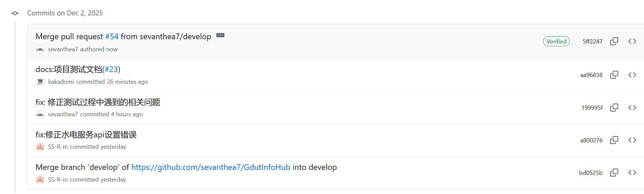Open commit hash bd0525b
The image size is (644, 194).
pyautogui.click(x=591, y=173)
